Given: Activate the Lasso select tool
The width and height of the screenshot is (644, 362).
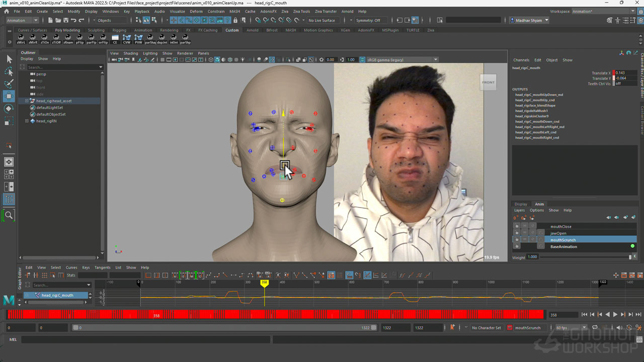Looking at the screenshot, I should coord(9,72).
